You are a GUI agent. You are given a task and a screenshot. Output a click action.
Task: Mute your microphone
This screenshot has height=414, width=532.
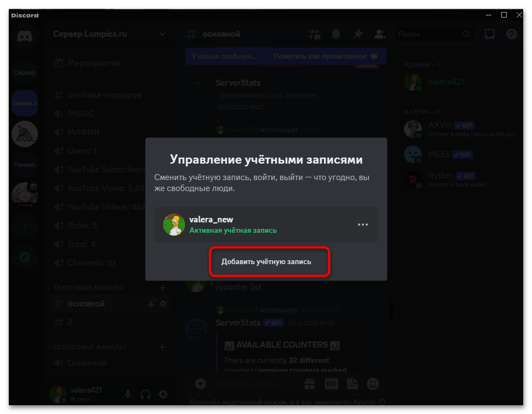point(128,394)
